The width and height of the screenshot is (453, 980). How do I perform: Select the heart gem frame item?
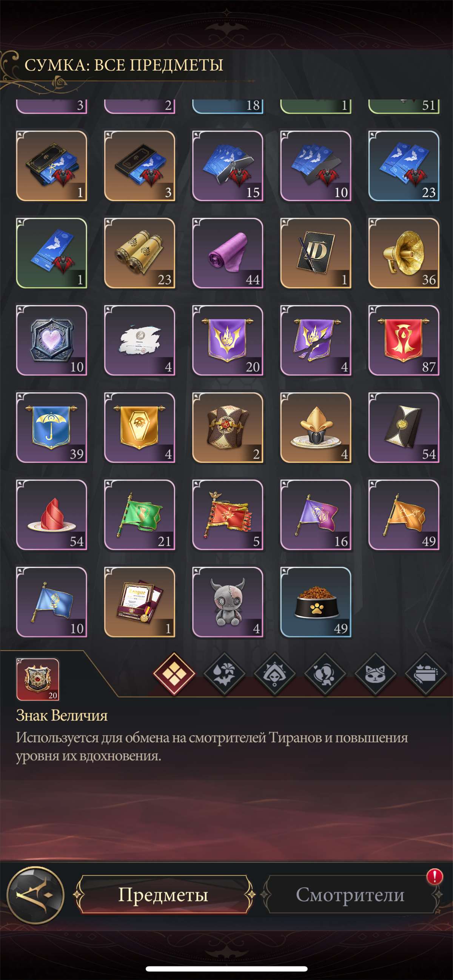pyautogui.click(x=51, y=341)
